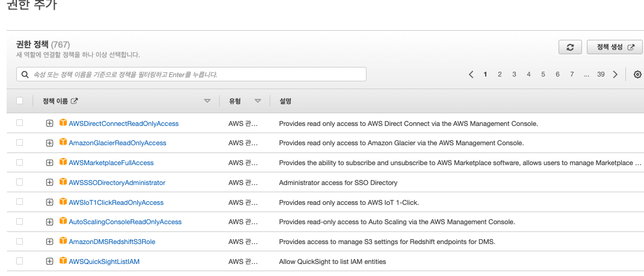The image size is (644, 276).
Task: Expand the AWSDirectConnectReadOnlyAccess policy details
Action: (50, 124)
